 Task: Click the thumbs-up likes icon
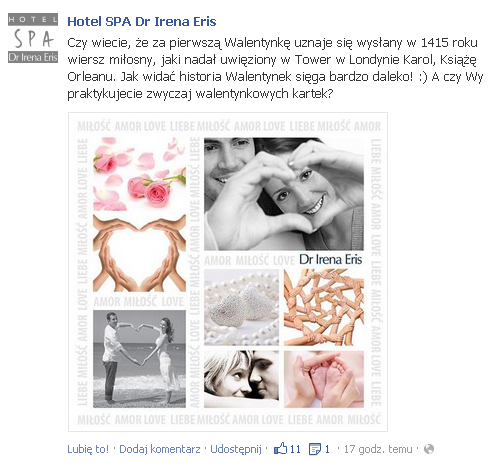(x=280, y=449)
